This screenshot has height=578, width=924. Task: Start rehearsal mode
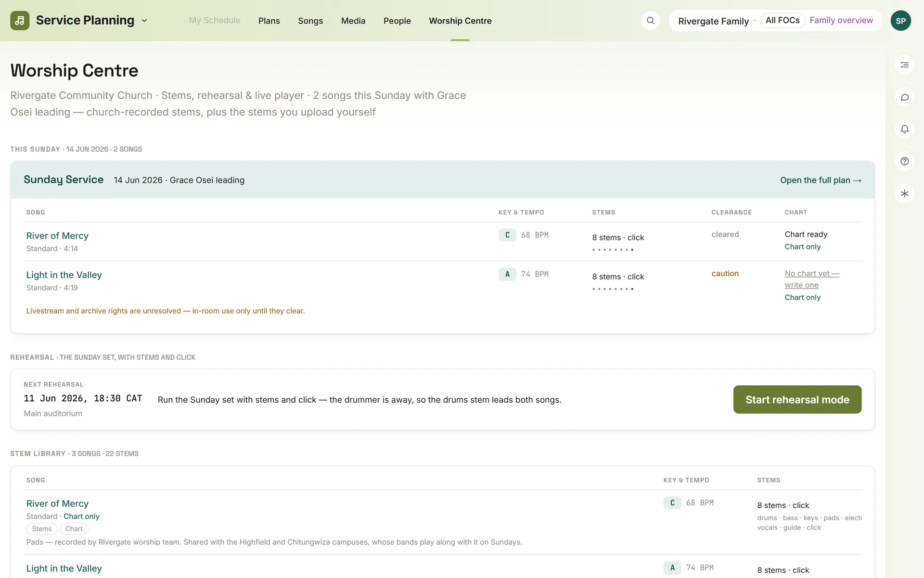coord(797,399)
